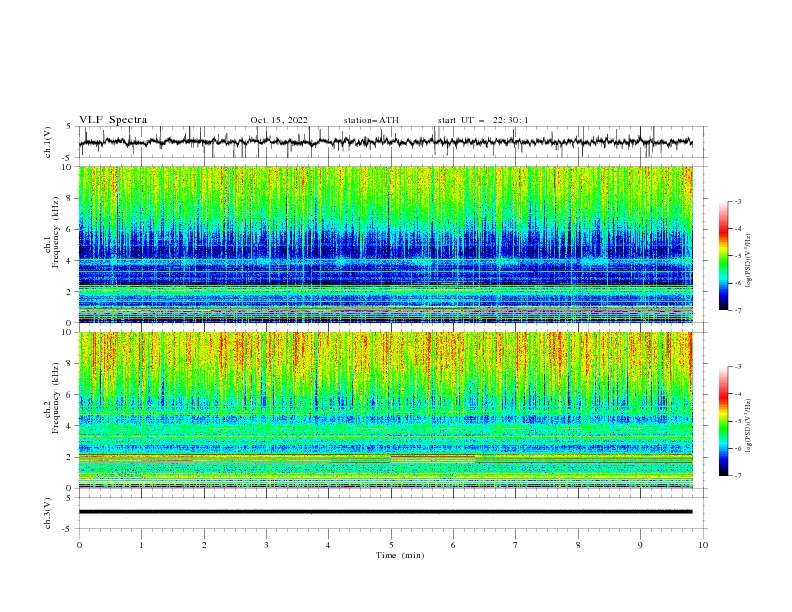Viewport: 792px width, 612px height.
Task: Click the "4" kHz tick of ch.2 spectrogram
Action: coord(70,426)
